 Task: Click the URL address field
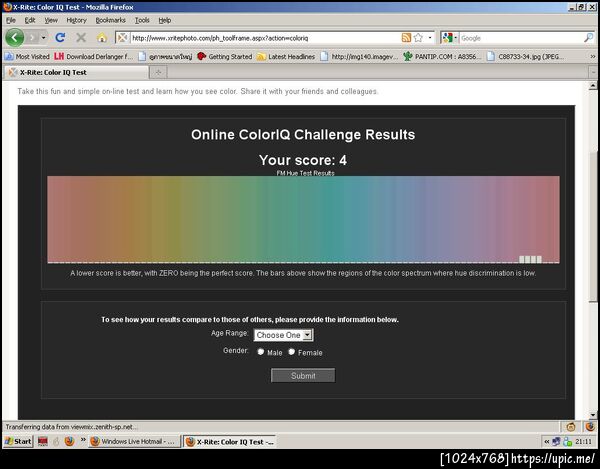pyautogui.click(x=264, y=38)
